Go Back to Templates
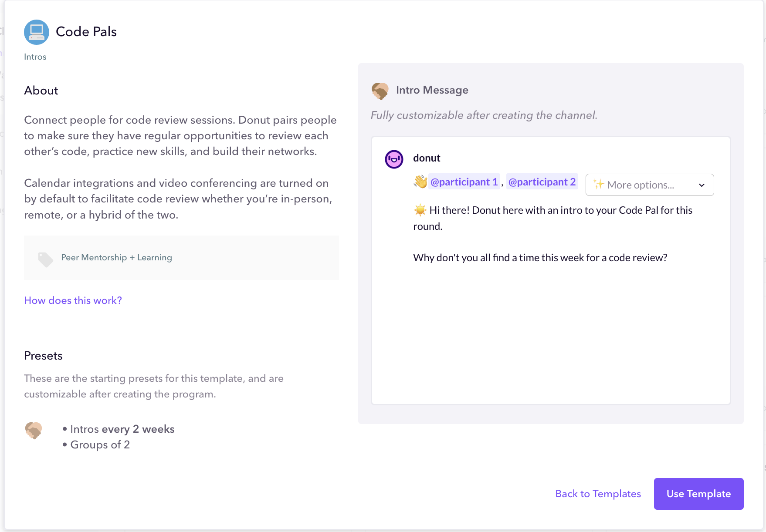Viewport: 766px width, 532px height. click(598, 494)
